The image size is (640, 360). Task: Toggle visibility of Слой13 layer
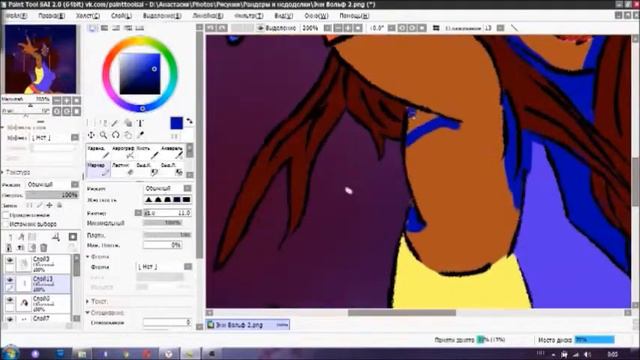(10, 280)
